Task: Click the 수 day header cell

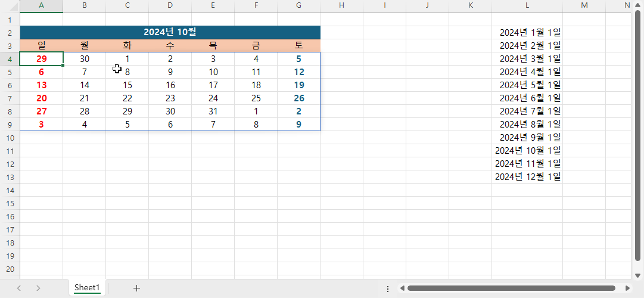Action: (170, 46)
